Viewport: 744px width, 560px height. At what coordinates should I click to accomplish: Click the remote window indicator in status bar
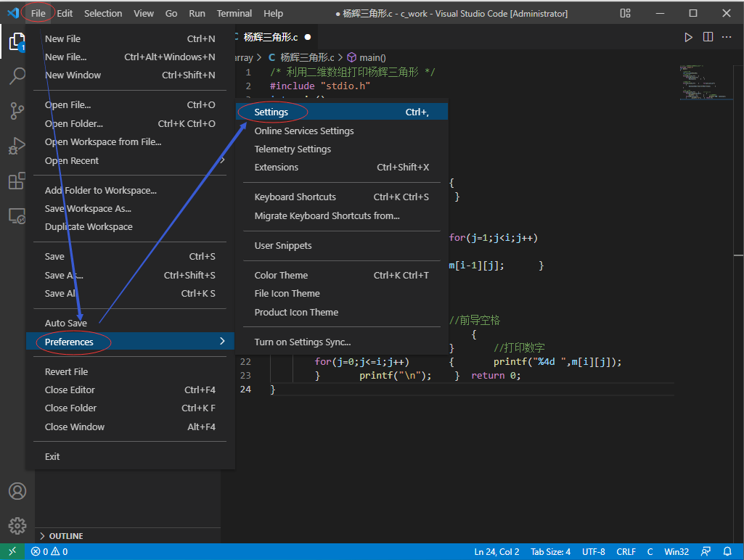pos(12,551)
